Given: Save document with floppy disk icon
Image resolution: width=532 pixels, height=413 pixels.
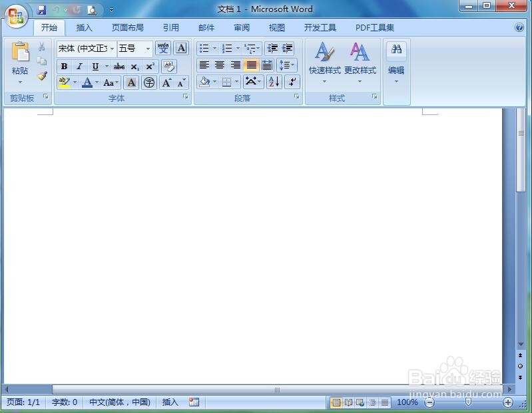Looking at the screenshot, I should 41,10.
